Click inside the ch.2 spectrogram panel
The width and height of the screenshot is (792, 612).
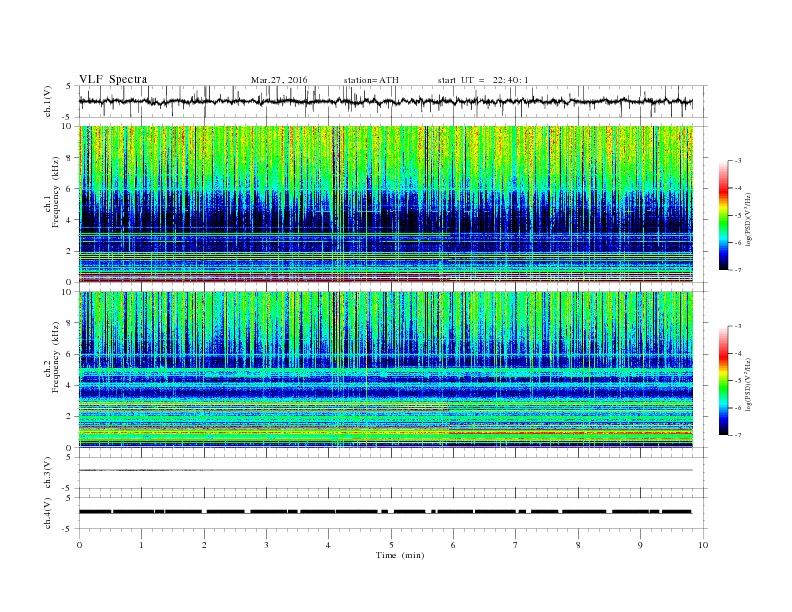tap(385, 370)
